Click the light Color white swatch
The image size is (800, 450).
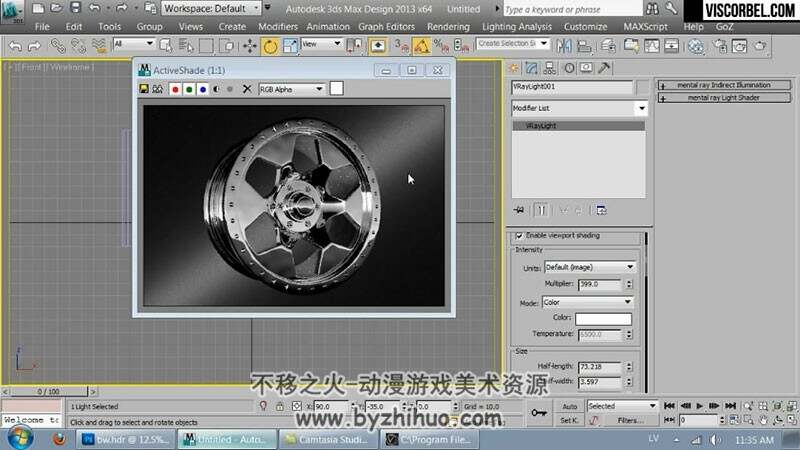click(x=603, y=319)
